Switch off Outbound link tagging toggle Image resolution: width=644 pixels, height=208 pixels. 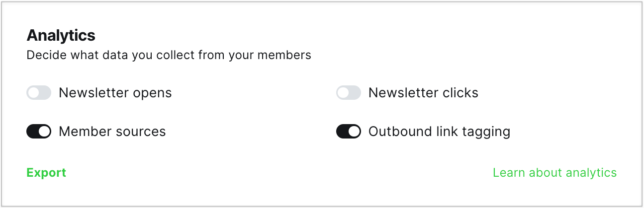[349, 132]
